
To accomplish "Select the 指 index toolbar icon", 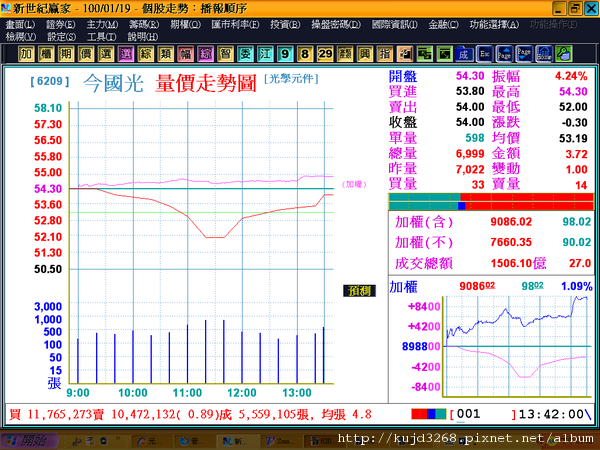I will [x=385, y=54].
